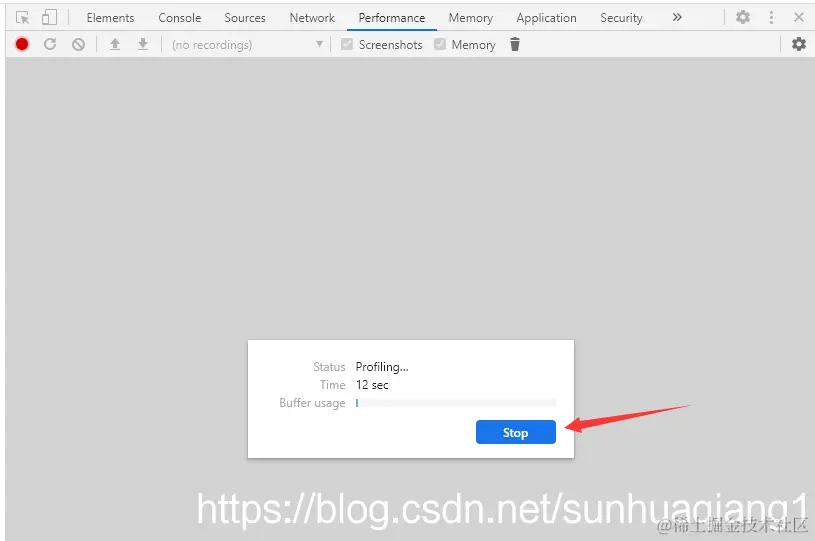Toggle the Screenshots checkbox

click(347, 44)
